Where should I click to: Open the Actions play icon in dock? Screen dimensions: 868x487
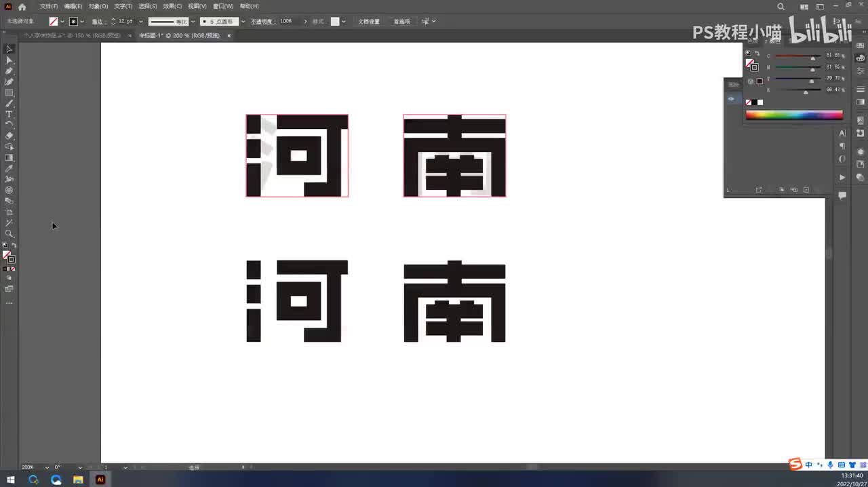click(842, 177)
